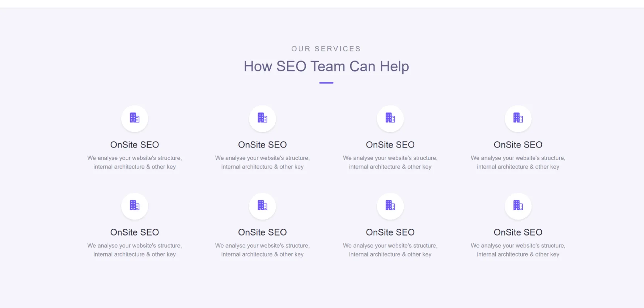The width and height of the screenshot is (644, 308).
Task: Open 'OnSite SEO' title in third bottom-row card
Action: pos(390,232)
